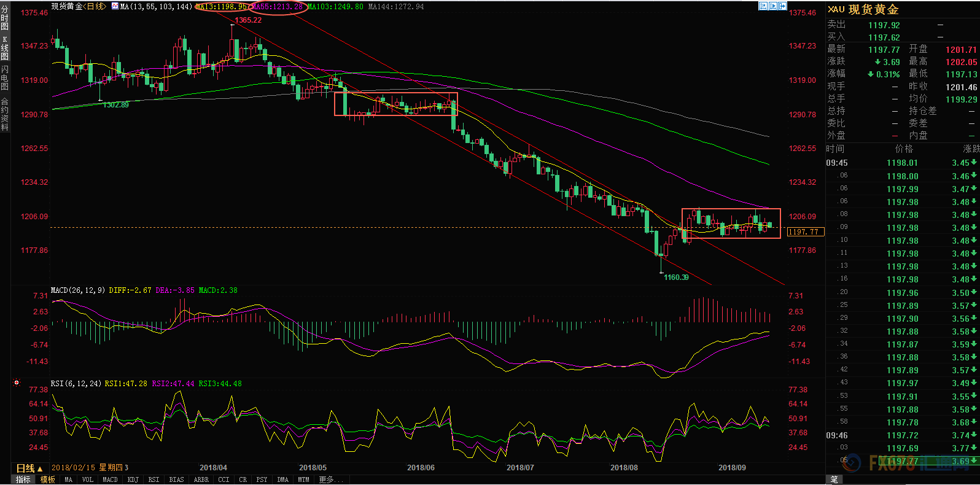
Task: Click the MA55:1213.28 value label
Action: (x=278, y=6)
